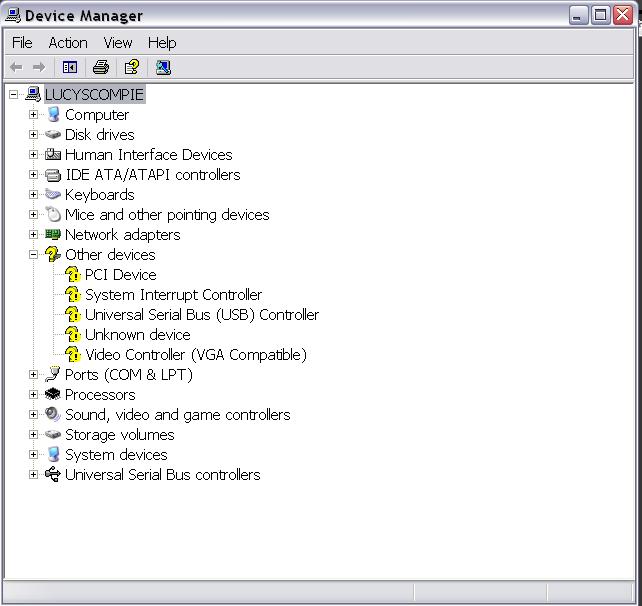This screenshot has width=642, height=606.
Task: Click the Computer category icon
Action: tap(53, 115)
